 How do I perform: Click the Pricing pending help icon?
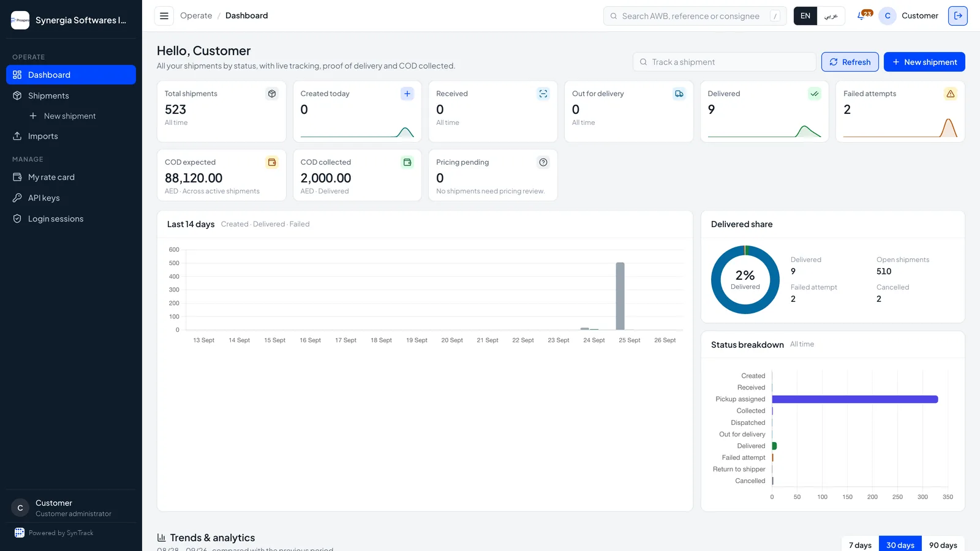click(x=543, y=162)
